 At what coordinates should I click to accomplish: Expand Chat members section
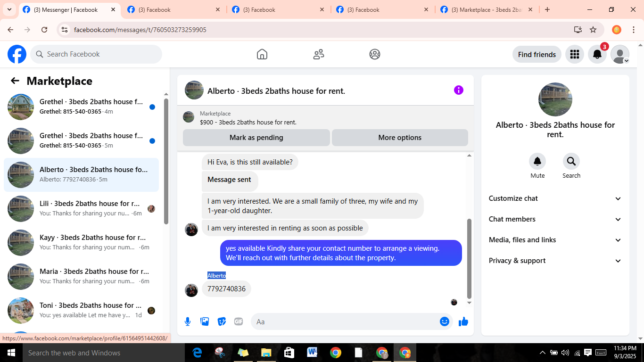click(x=555, y=219)
